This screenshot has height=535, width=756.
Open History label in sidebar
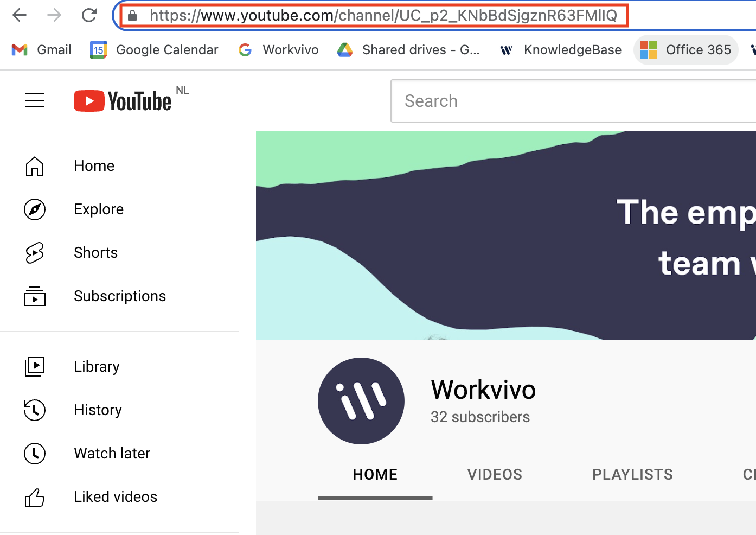98,410
